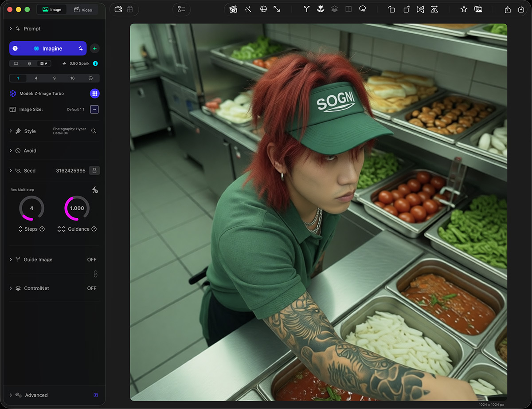Select the Image tab

pos(52,10)
